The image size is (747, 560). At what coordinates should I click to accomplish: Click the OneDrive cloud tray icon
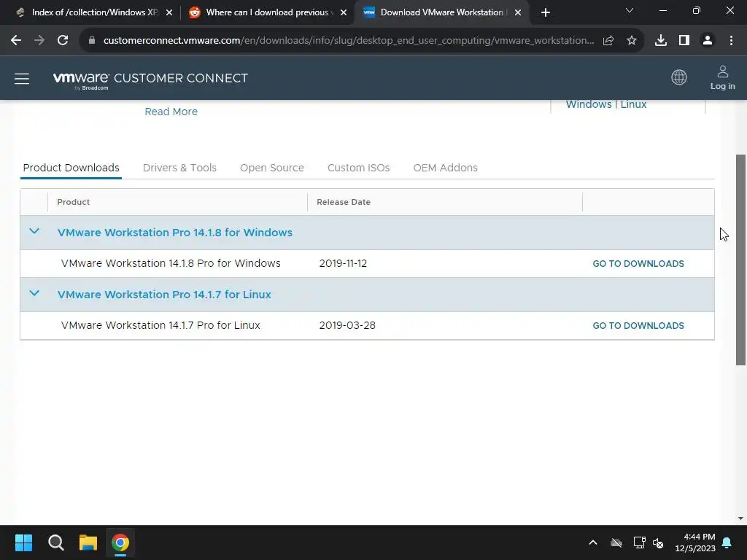click(x=616, y=542)
